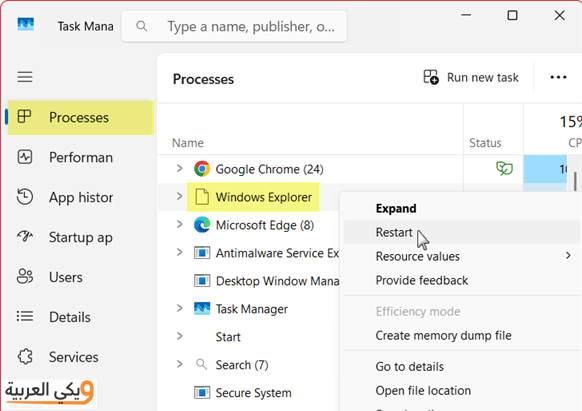Open the Users page icon
Image resolution: width=582 pixels, height=411 pixels.
[x=25, y=277]
